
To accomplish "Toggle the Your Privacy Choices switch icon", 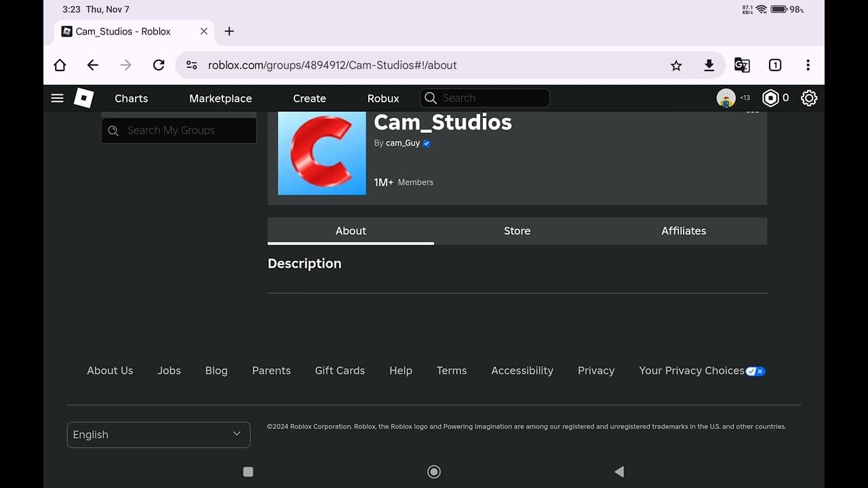I will coord(755,371).
